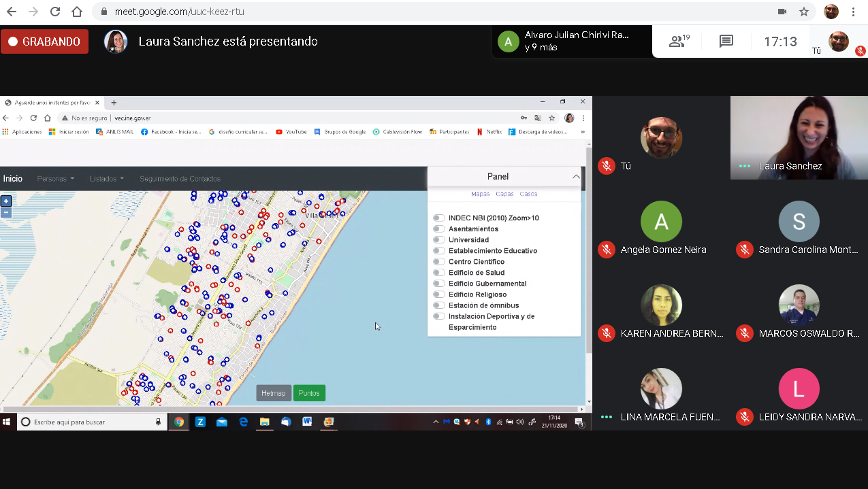The height and width of the screenshot is (489, 868).
Task: Open the Personas dropdown menu
Action: pos(56,179)
